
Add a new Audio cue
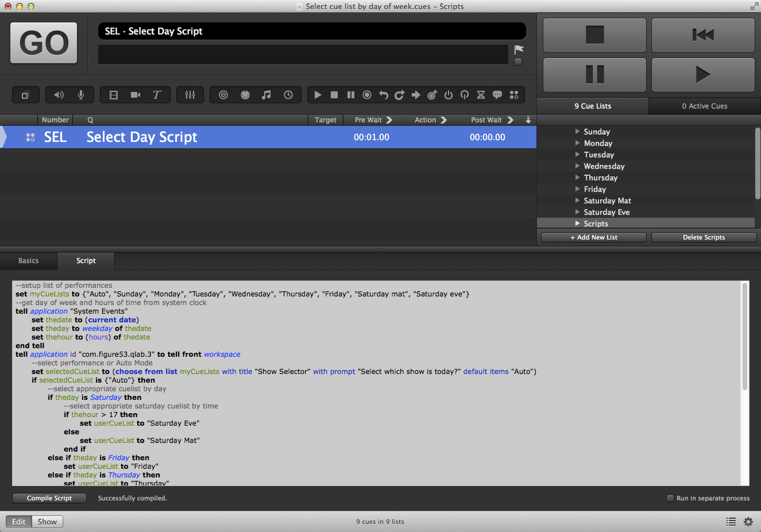click(59, 95)
